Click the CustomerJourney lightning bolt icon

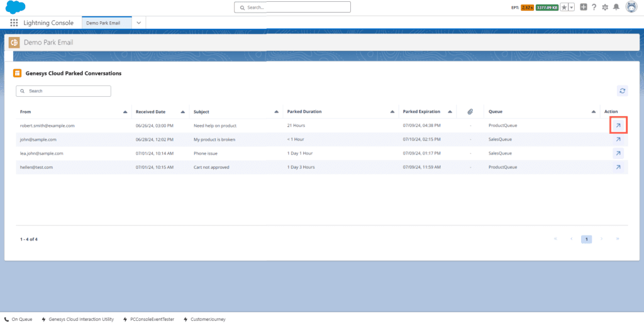[186, 319]
